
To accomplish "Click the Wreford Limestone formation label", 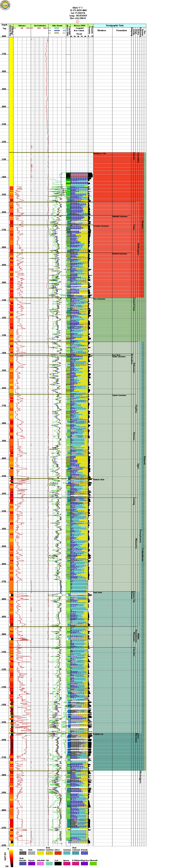I will pos(120,254).
